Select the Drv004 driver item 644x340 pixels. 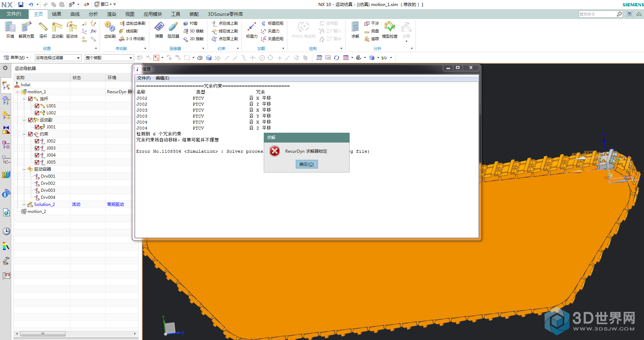point(48,197)
